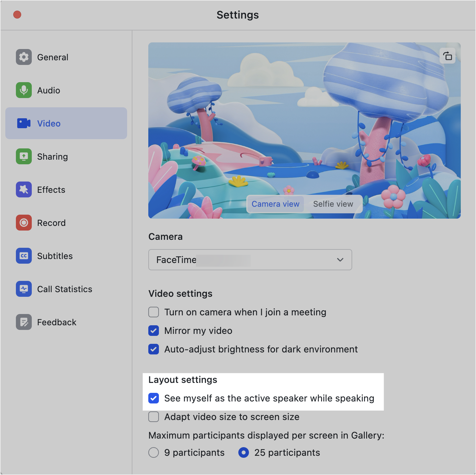Go to the Sharing settings label
Image resolution: width=476 pixels, height=475 pixels.
[x=52, y=157]
